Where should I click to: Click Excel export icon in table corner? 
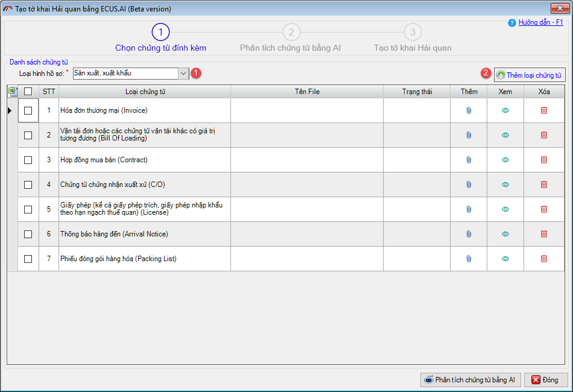[13, 91]
